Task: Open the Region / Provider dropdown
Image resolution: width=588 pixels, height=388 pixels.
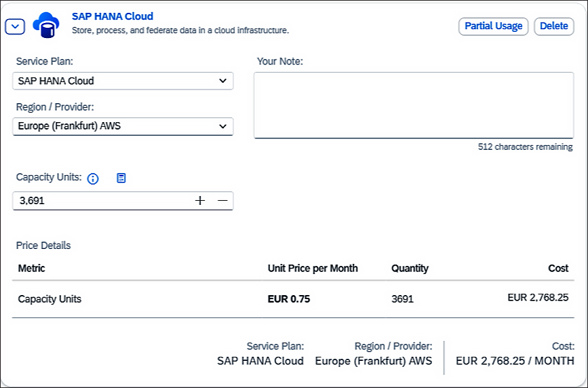Action: click(123, 126)
